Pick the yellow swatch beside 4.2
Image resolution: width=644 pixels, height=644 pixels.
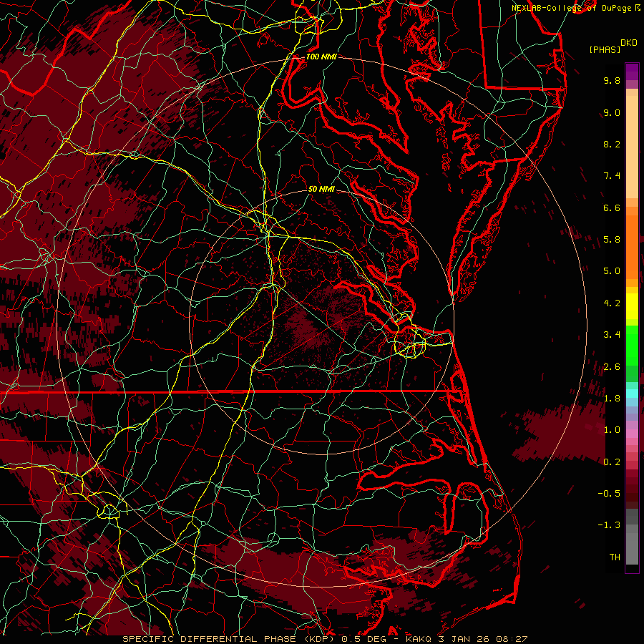tap(632, 306)
